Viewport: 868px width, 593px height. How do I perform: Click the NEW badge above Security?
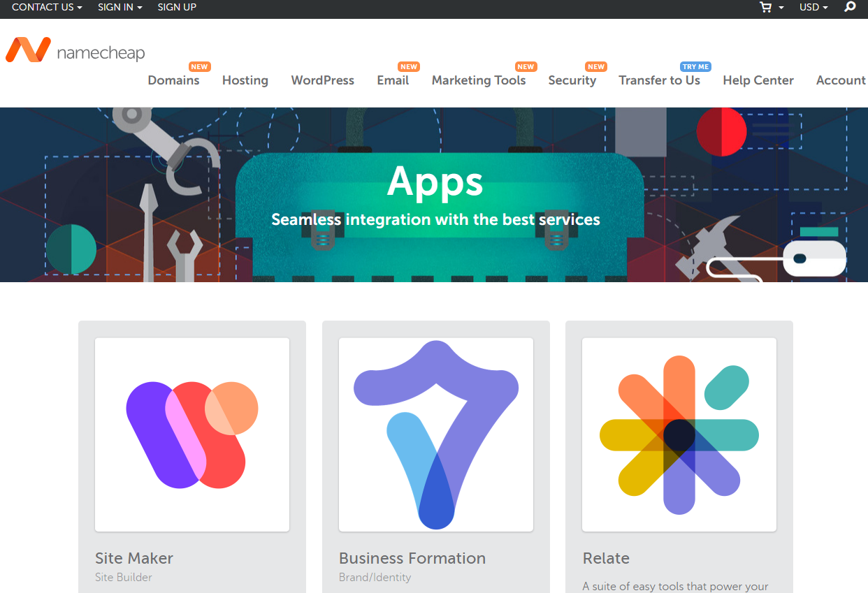coord(596,67)
